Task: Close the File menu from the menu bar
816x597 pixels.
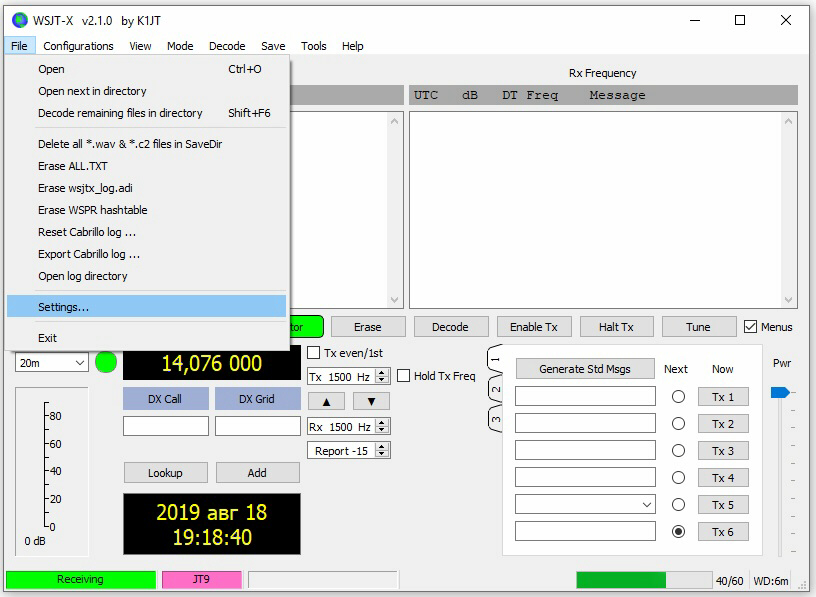Action: [19, 46]
